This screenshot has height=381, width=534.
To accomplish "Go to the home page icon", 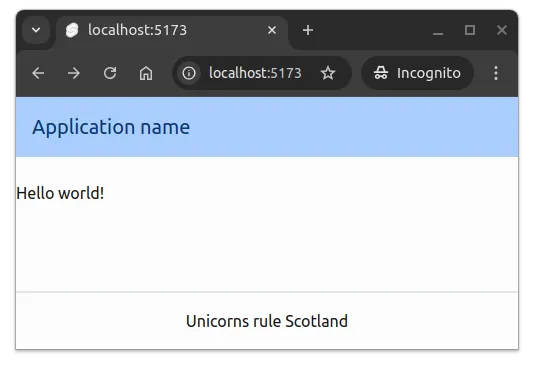I will [x=146, y=73].
